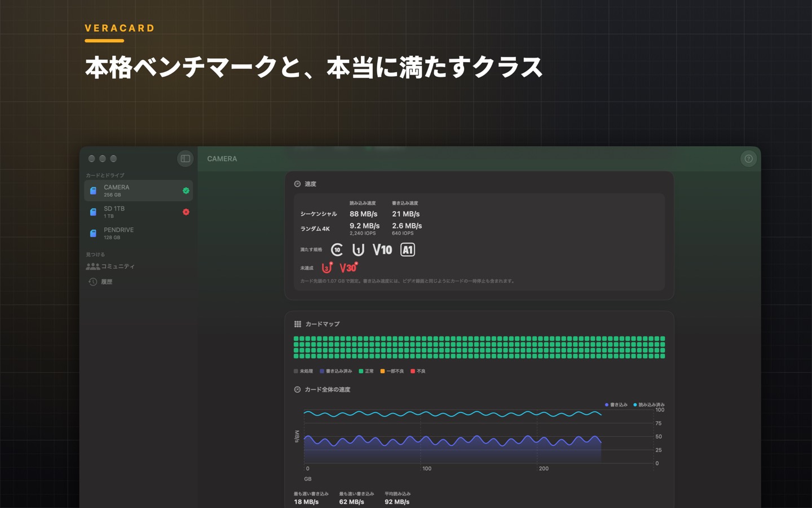812x508 pixels.
Task: Click the gauge icon beside カード全体の速度
Action: (297, 389)
